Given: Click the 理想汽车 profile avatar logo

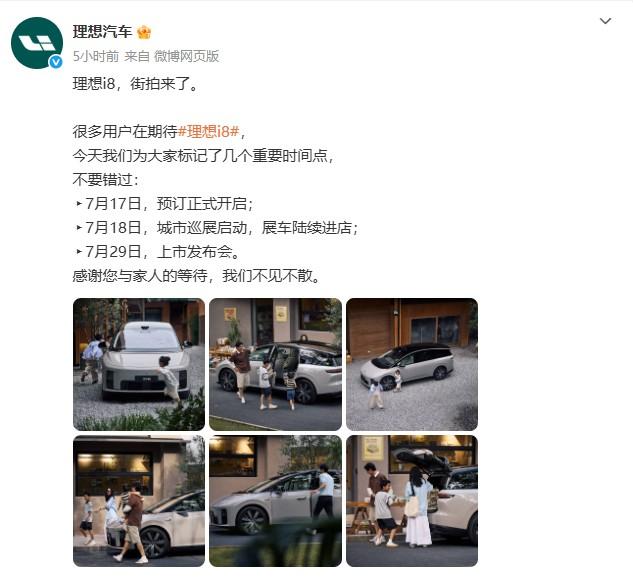Looking at the screenshot, I should [37, 43].
